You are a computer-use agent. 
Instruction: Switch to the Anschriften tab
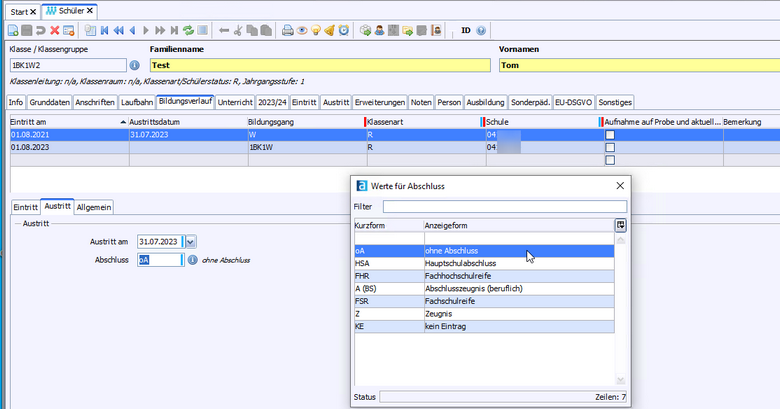pos(95,102)
